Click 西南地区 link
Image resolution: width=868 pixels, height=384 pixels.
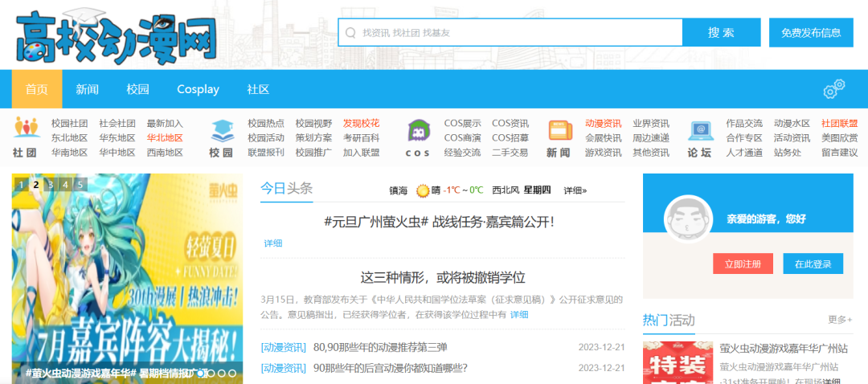coord(165,152)
